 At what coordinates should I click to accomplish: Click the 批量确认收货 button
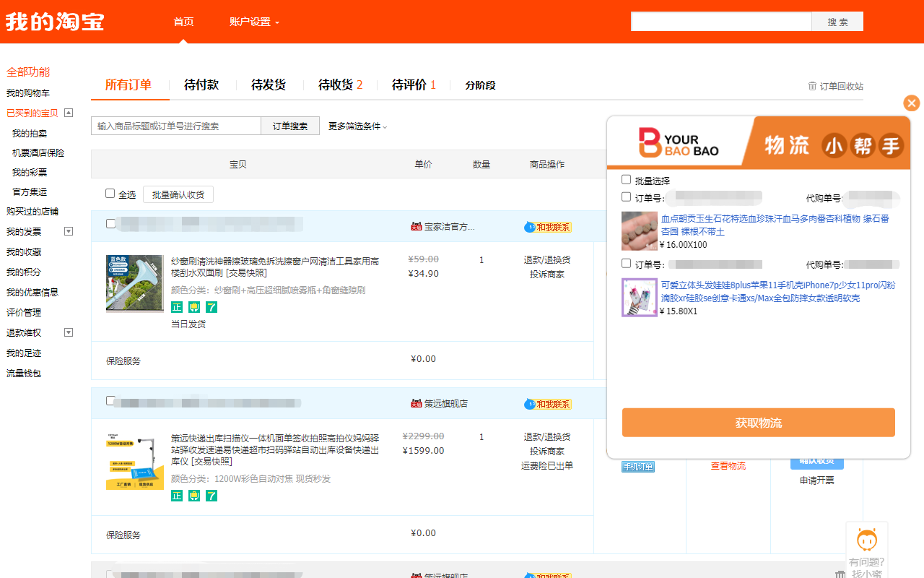[x=178, y=194]
